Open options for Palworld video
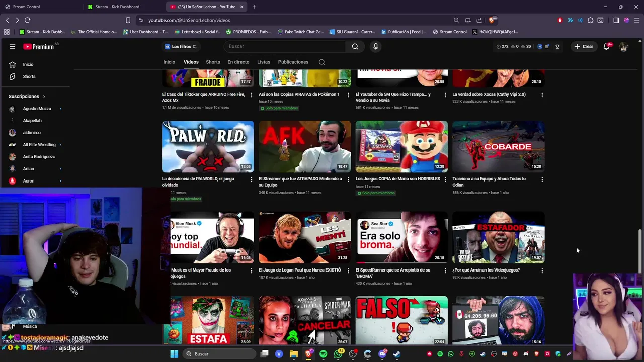The image size is (644, 362). [x=252, y=179]
